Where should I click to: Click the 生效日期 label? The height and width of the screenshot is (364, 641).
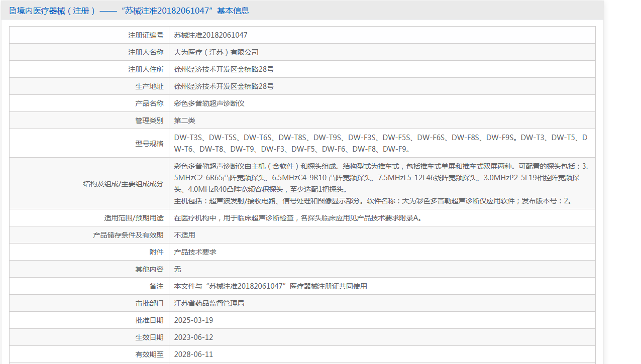pos(149,337)
